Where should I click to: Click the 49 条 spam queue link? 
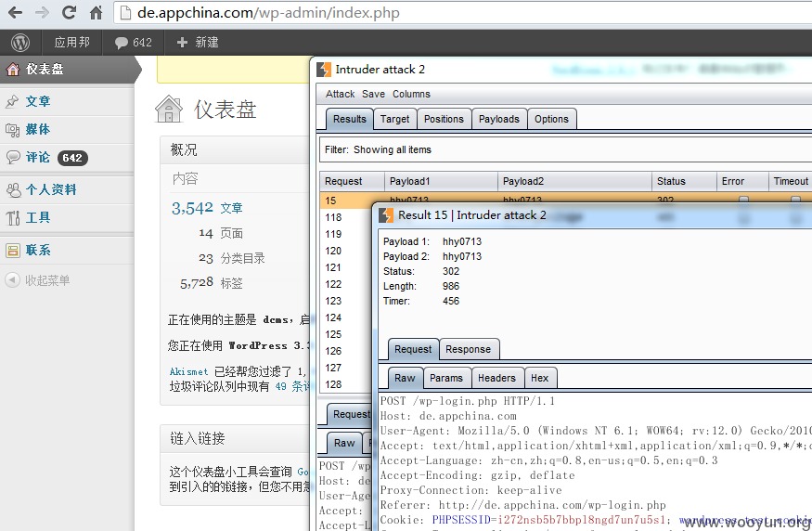tap(292, 386)
